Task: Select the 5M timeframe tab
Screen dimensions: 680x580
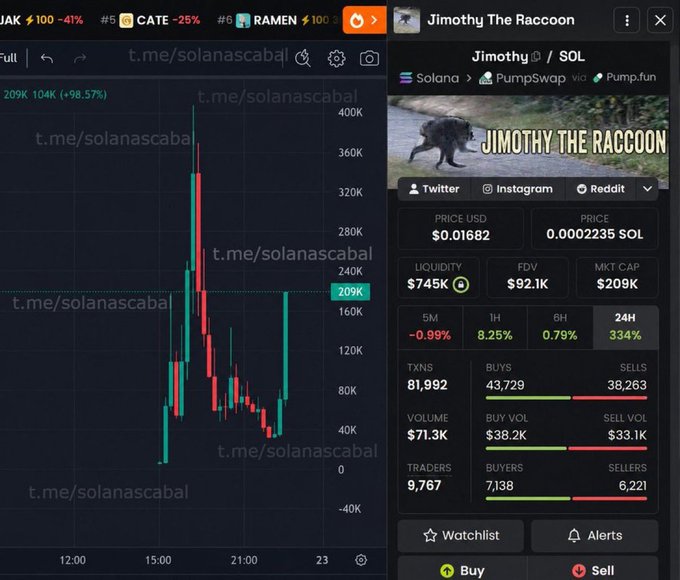Action: [x=430, y=327]
